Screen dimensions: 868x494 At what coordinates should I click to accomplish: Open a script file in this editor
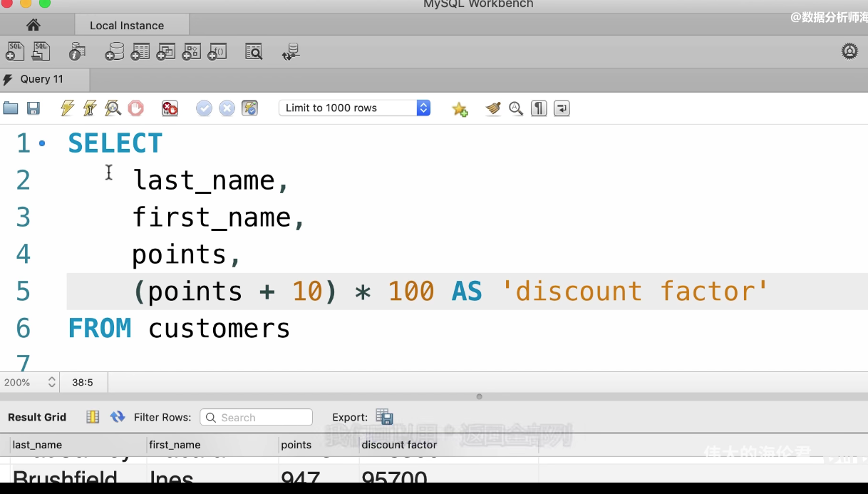[11, 108]
